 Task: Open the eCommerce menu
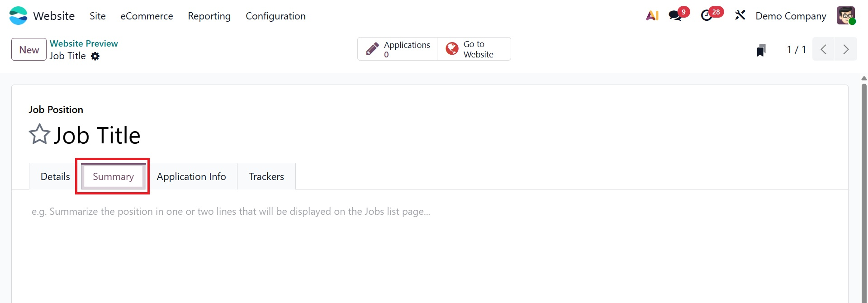coord(147,16)
